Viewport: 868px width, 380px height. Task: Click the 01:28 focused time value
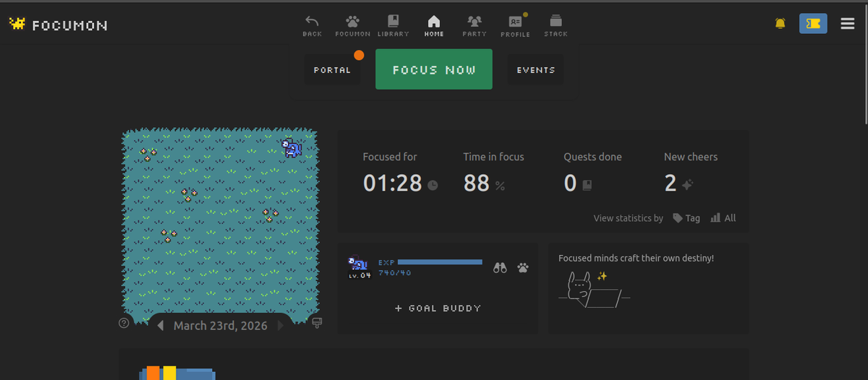[392, 183]
